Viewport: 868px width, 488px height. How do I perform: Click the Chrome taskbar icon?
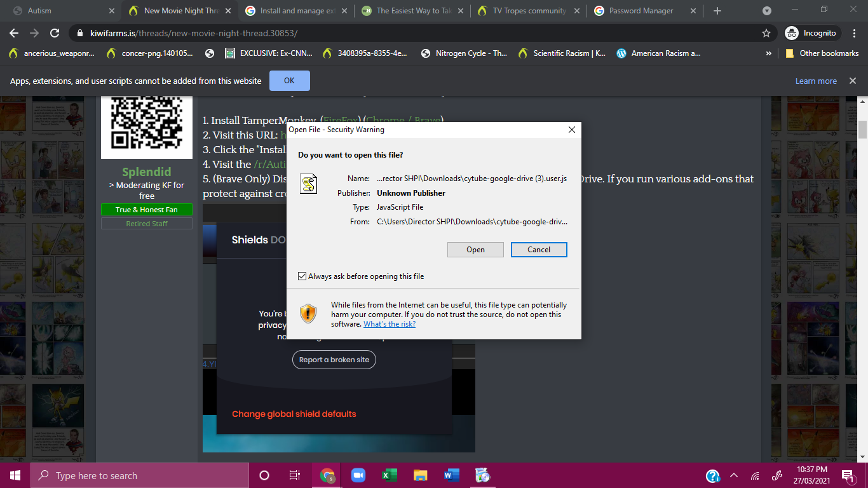point(327,475)
